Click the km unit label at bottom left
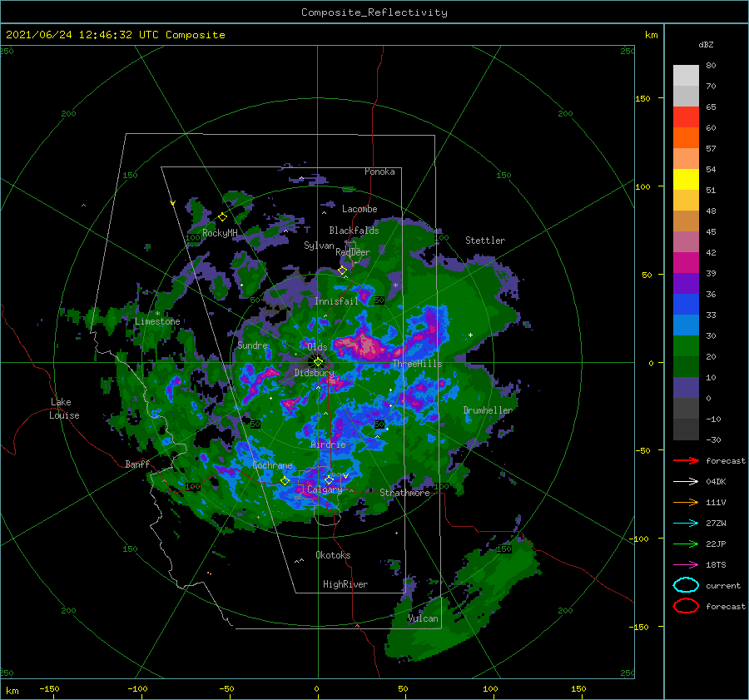This screenshot has width=749, height=700. pyautogui.click(x=12, y=691)
